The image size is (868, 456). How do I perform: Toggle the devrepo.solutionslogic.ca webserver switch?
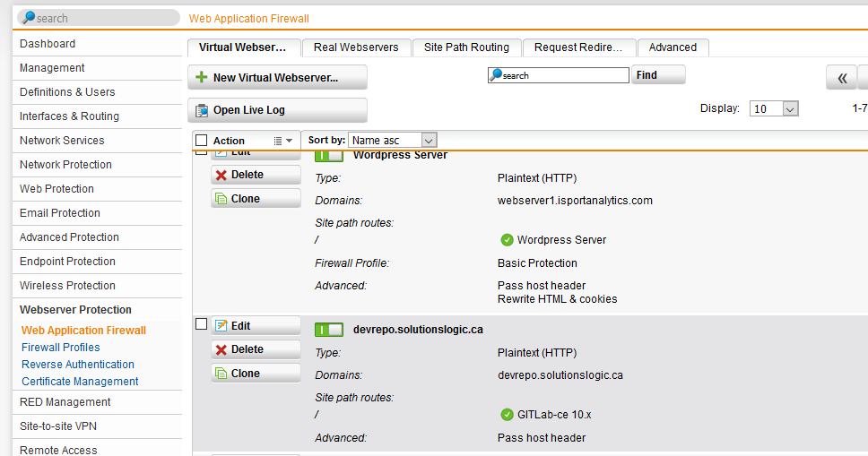(329, 330)
